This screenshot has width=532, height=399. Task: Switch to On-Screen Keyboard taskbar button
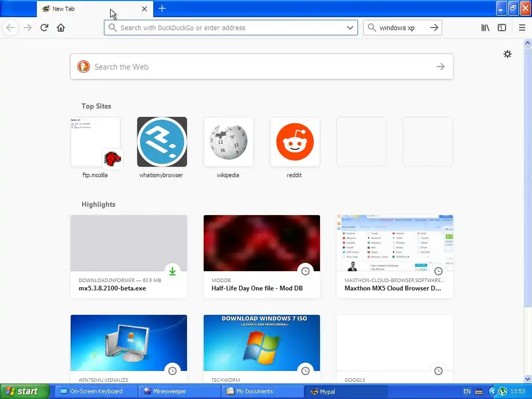coord(96,391)
